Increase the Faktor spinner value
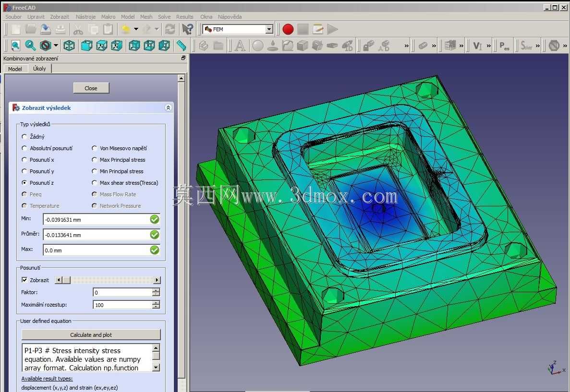The image size is (570, 392). click(x=156, y=290)
